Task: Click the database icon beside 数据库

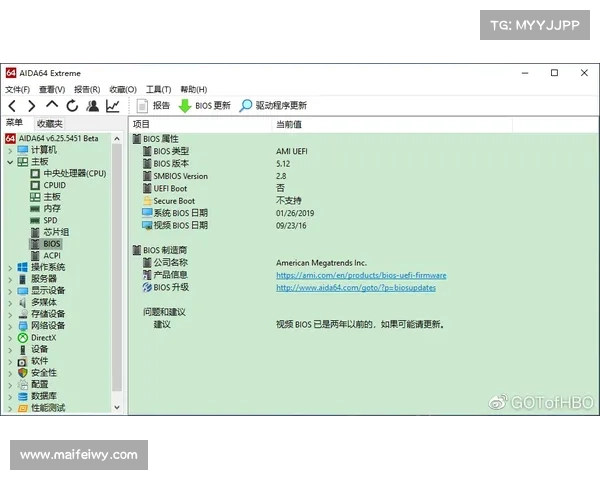Action: (x=23, y=396)
